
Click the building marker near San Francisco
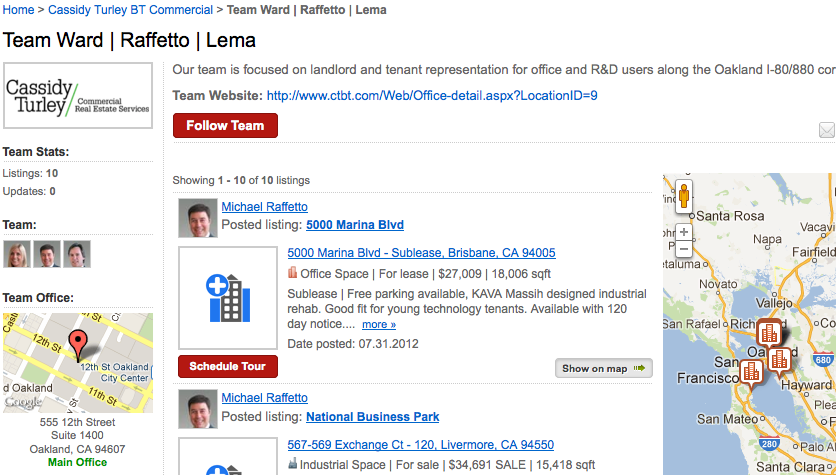click(x=751, y=373)
